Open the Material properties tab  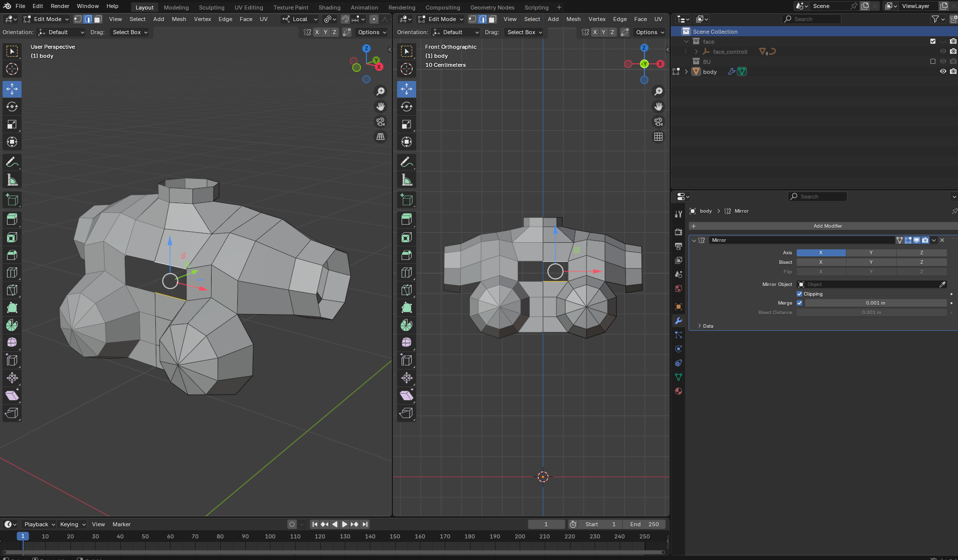(x=679, y=391)
